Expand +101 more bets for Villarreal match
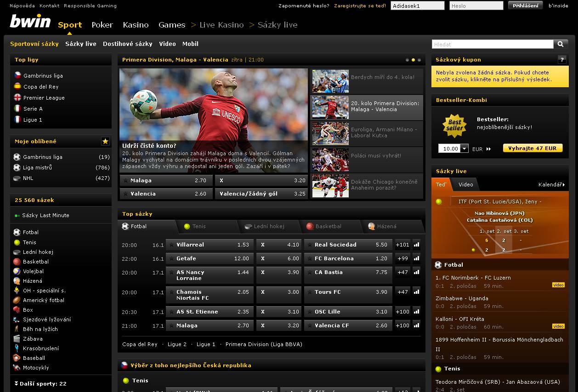 (402, 245)
